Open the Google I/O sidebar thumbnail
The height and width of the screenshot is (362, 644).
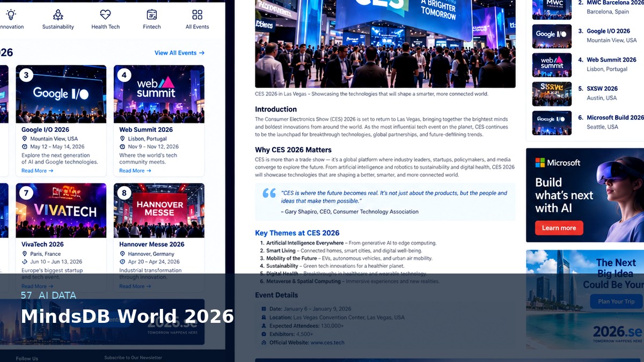click(552, 36)
